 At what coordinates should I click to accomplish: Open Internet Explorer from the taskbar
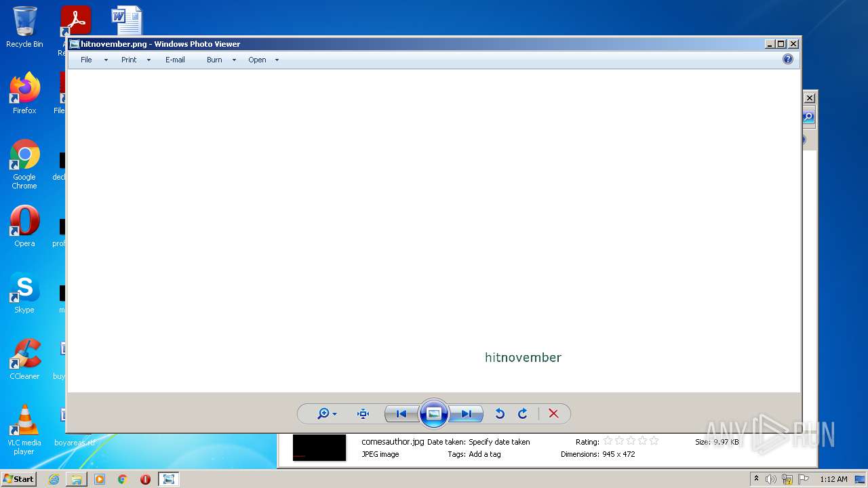point(54,479)
